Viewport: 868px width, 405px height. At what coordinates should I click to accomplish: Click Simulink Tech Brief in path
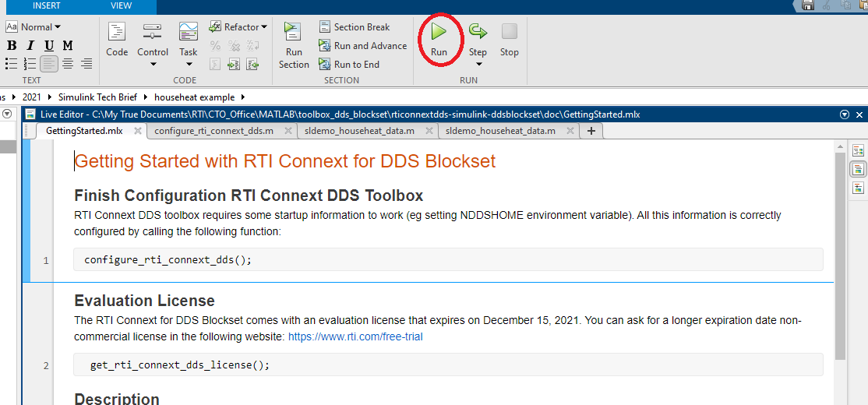[97, 97]
